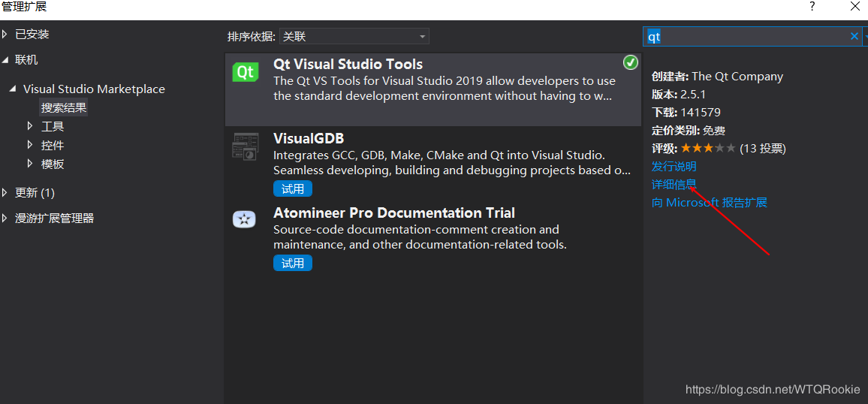Open the 发行说明 link

[674, 166]
